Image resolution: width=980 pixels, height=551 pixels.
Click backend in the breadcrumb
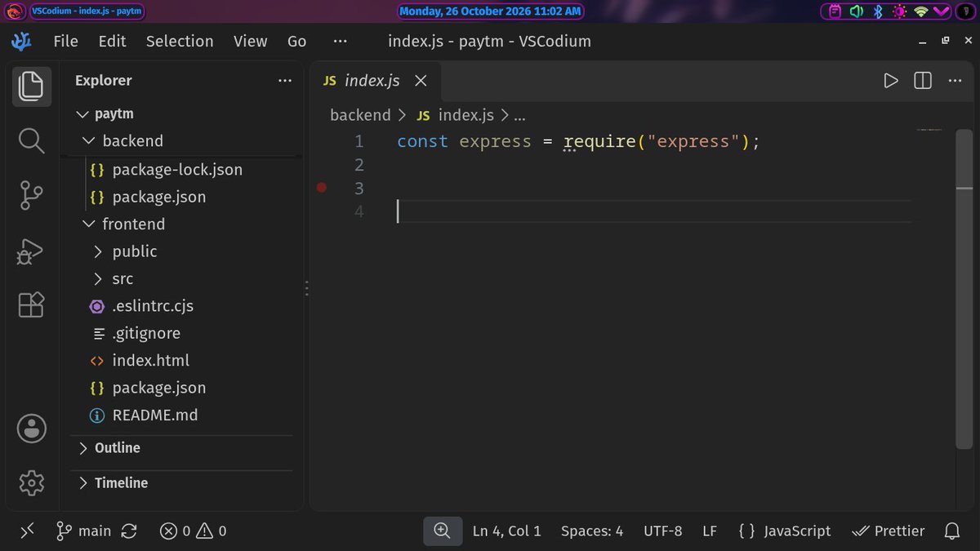(360, 115)
